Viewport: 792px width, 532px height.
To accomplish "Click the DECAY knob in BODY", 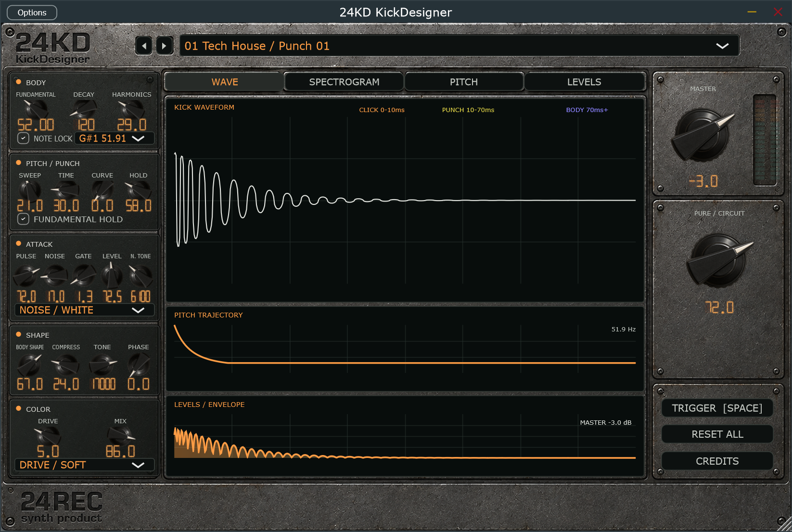I will pyautogui.click(x=84, y=109).
